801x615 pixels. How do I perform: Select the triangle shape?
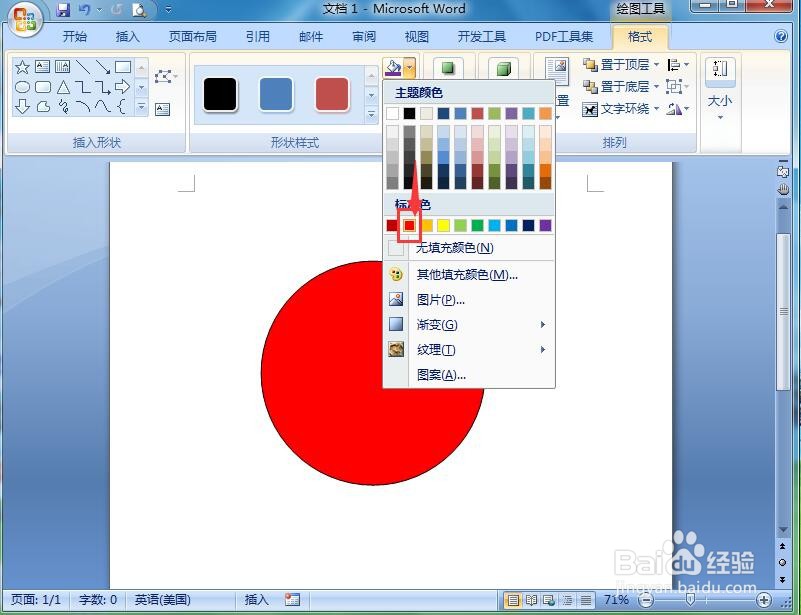[x=63, y=87]
